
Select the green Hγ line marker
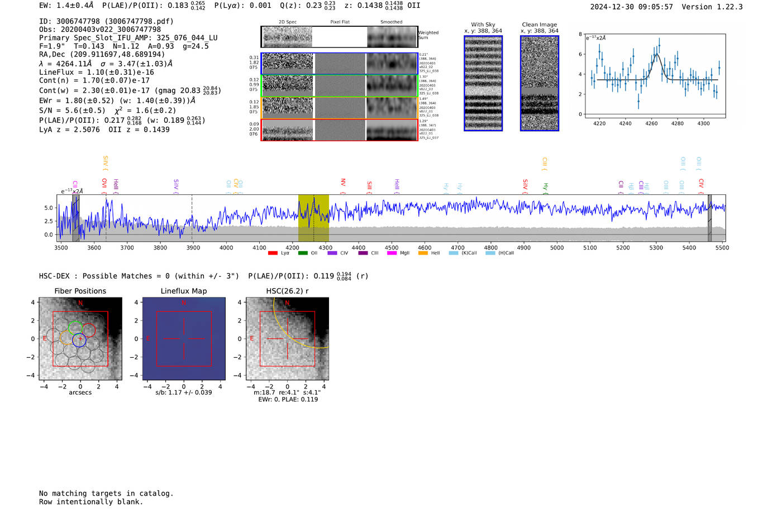546,187
